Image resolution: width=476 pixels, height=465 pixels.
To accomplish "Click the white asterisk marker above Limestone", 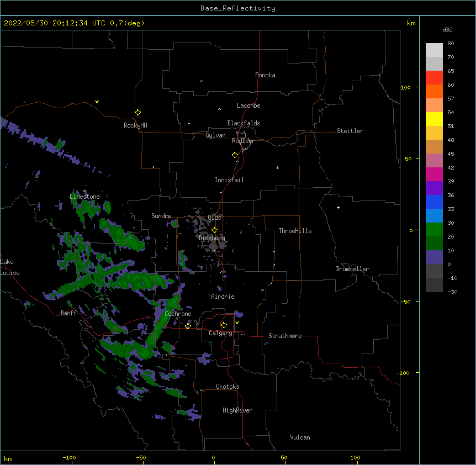I will click(x=84, y=191).
